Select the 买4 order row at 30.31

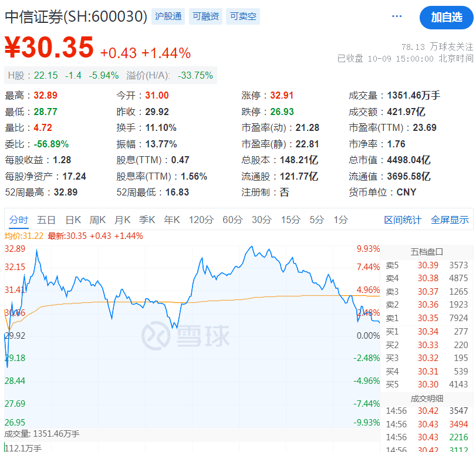click(x=427, y=371)
